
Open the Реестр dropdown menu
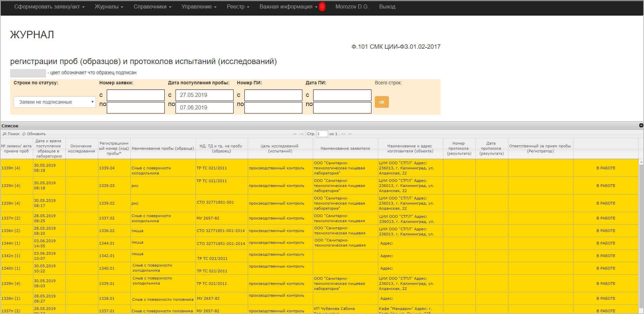[x=238, y=7]
